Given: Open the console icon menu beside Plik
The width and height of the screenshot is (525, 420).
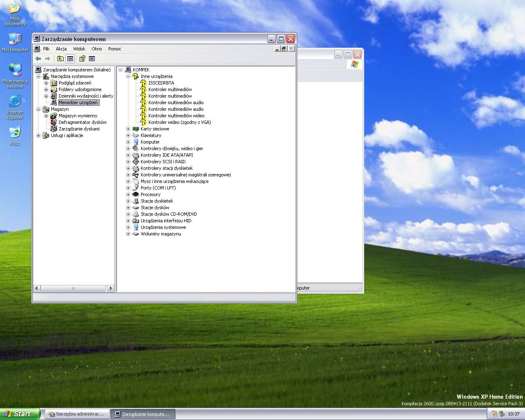Looking at the screenshot, I should point(37,49).
